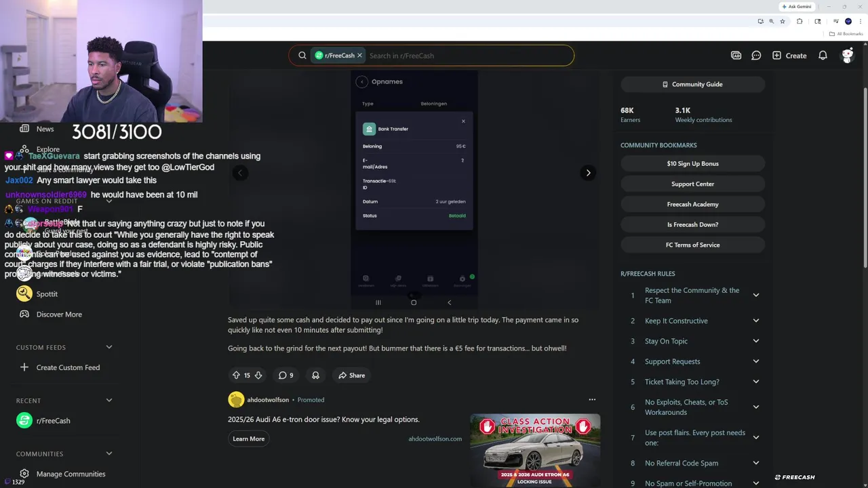
Task: Expand rule 3 Stay On Topic
Action: coord(756,341)
